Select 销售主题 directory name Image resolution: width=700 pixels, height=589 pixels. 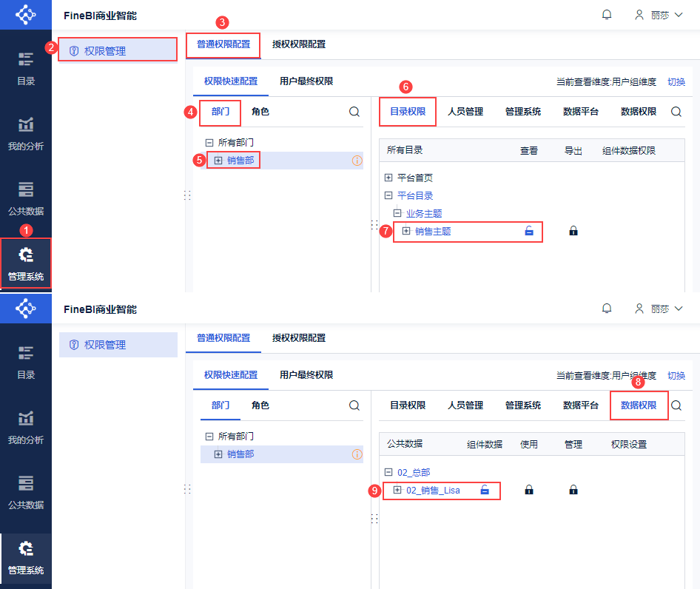(433, 232)
